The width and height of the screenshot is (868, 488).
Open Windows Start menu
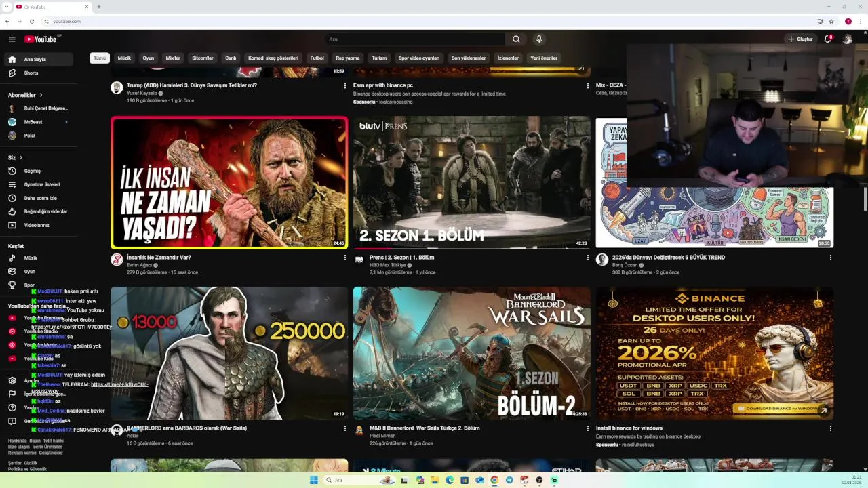pyautogui.click(x=314, y=480)
